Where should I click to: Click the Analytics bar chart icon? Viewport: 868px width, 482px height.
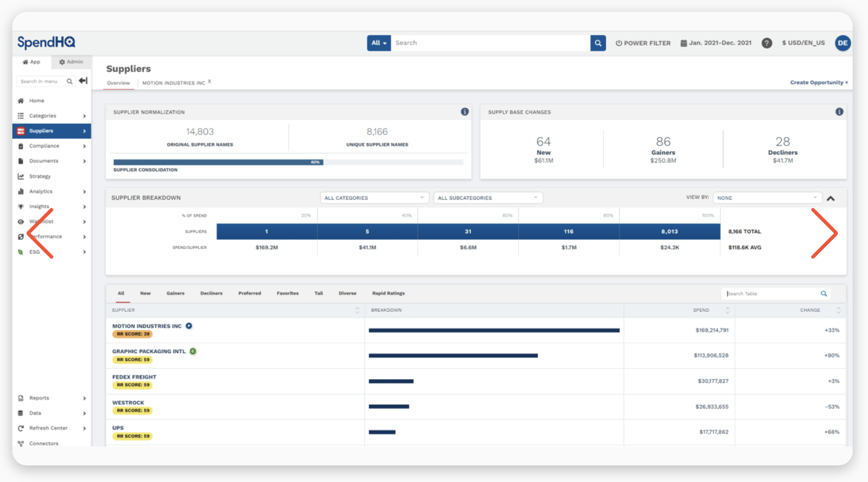click(x=21, y=191)
